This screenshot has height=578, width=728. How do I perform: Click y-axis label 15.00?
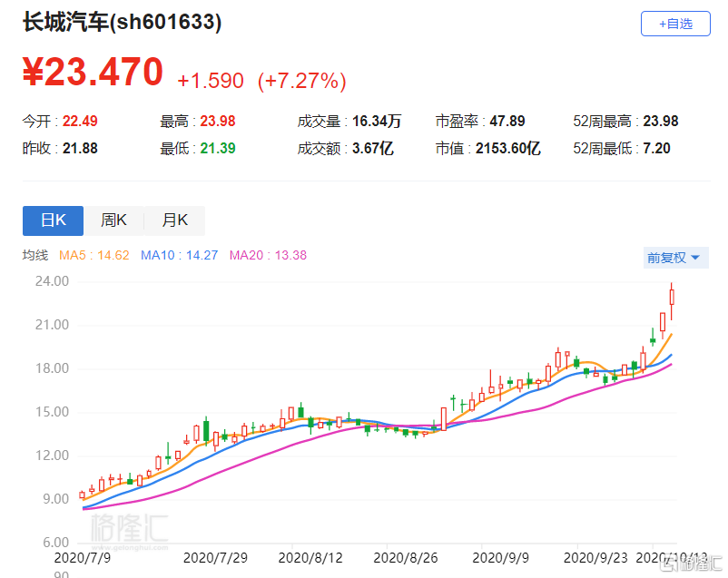tap(52, 412)
